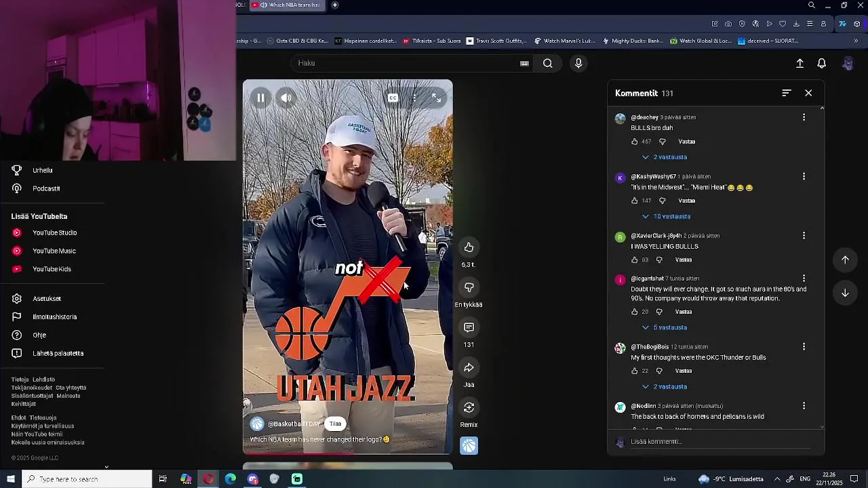Open YouTube Kids from the sidebar
This screenshot has width=868, height=488.
pos(53,269)
